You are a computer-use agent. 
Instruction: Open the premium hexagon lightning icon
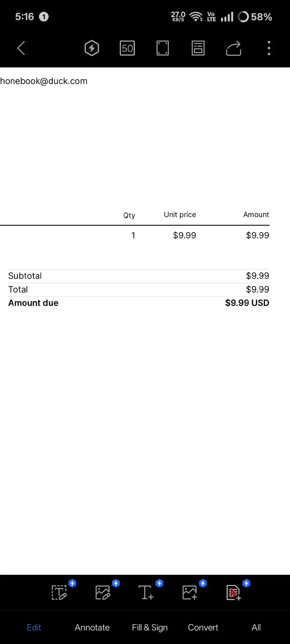[92, 48]
